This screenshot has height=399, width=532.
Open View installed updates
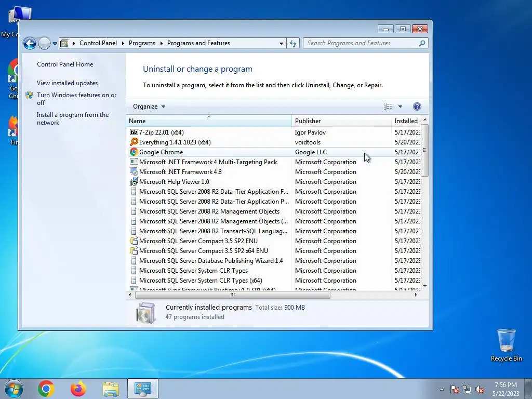(67, 83)
